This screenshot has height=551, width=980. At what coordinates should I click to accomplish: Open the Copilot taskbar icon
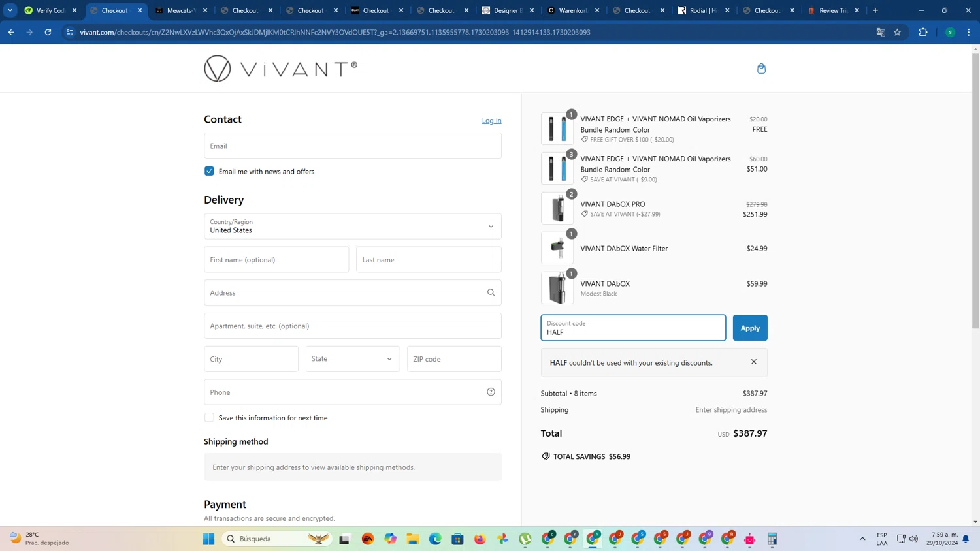click(x=391, y=539)
